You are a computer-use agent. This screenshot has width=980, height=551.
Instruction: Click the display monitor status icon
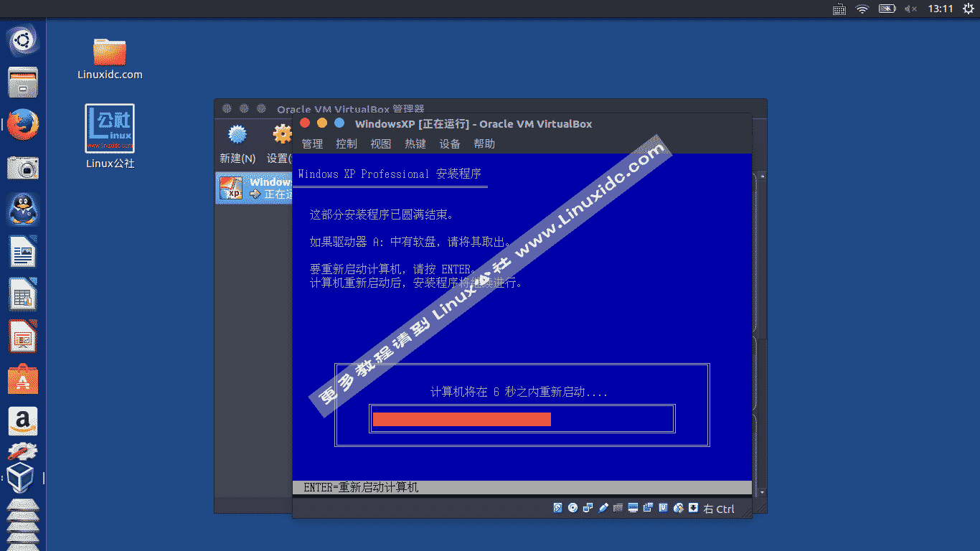[x=633, y=508]
